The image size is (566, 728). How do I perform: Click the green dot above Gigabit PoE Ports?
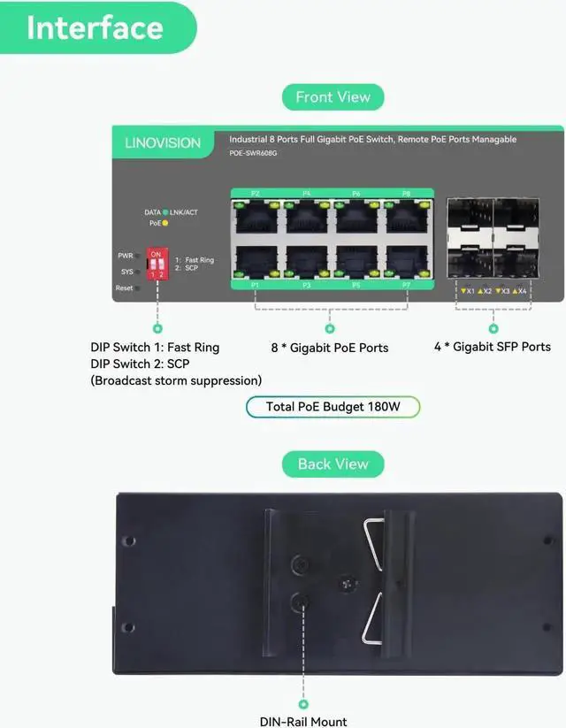click(330, 329)
